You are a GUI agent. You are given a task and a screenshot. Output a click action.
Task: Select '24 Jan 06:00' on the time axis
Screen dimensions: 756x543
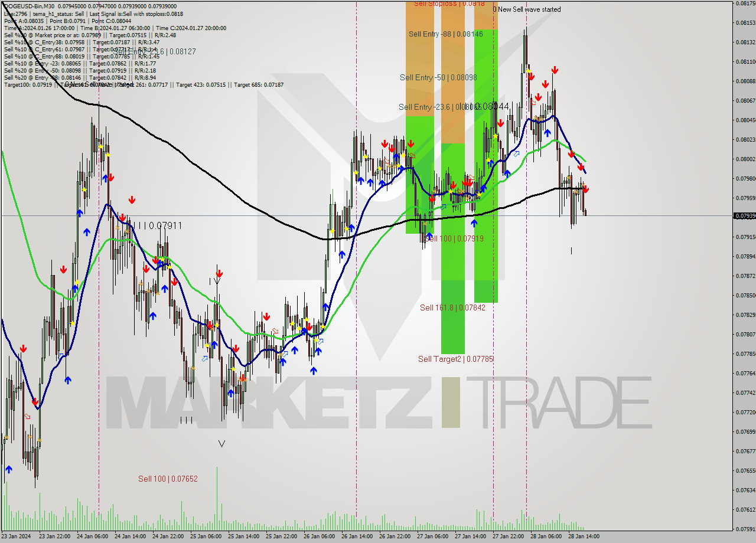(x=93, y=537)
